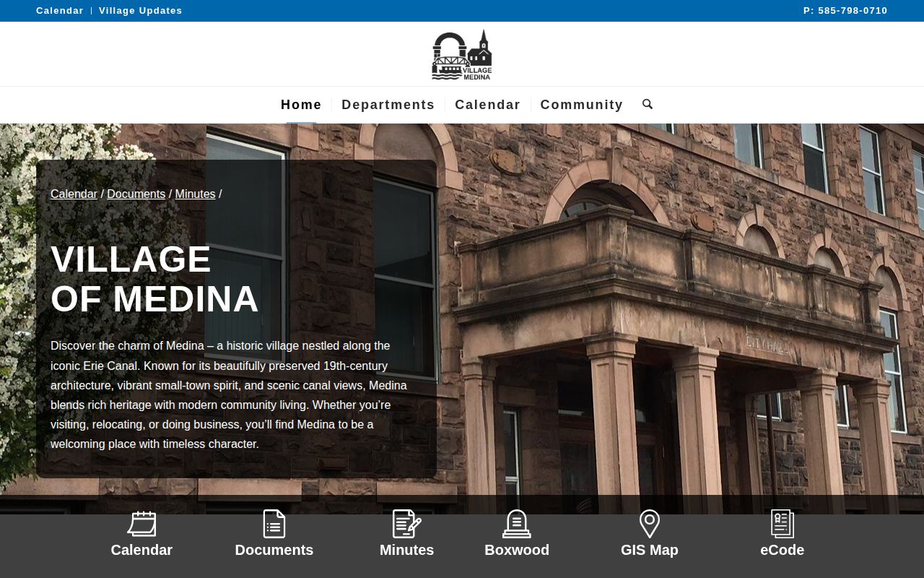The height and width of the screenshot is (578, 924).
Task: Click the 'Discover the charm of Medina' paragraph
Action: (x=229, y=395)
